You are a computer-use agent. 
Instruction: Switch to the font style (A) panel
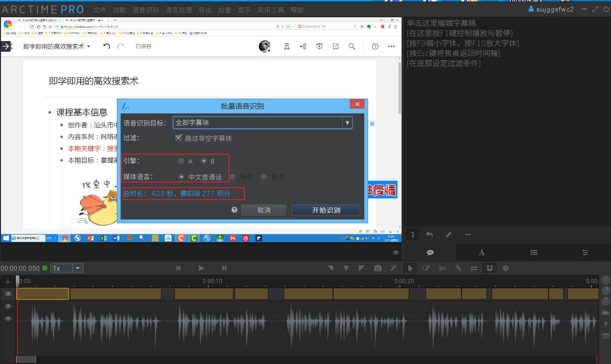481,252
